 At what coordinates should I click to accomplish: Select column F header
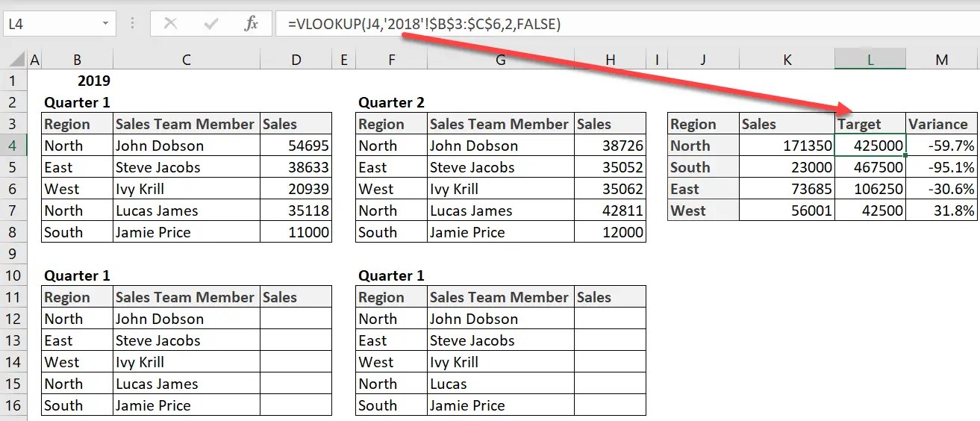point(392,60)
